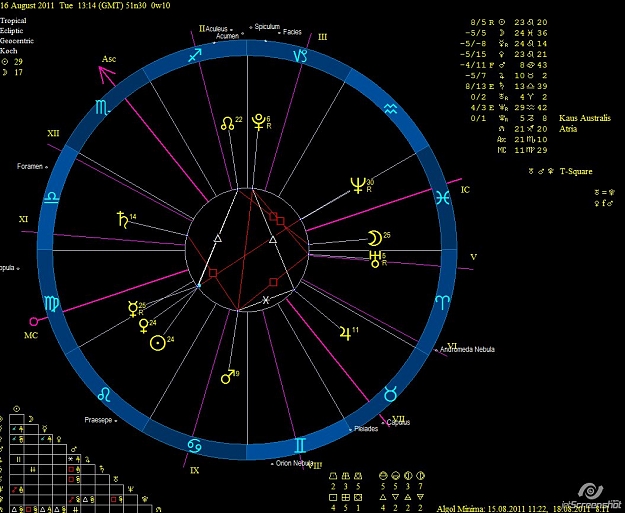Click the Taurus sign glyph on the zodiac ring
This screenshot has height=513, width=625.
(x=391, y=394)
